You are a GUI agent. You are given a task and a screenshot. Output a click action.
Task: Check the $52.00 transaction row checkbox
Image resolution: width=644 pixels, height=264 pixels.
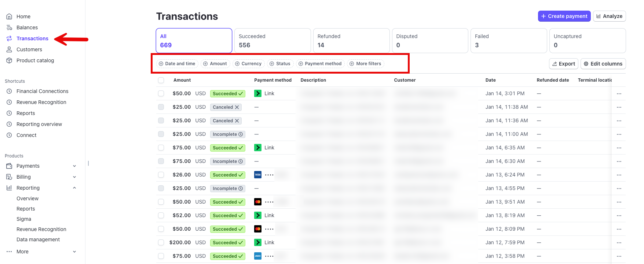(161, 215)
